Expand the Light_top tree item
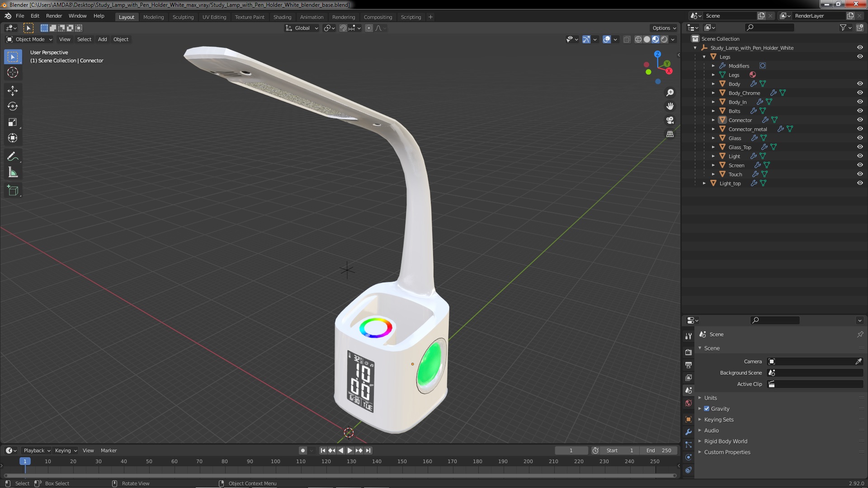Screen dimensions: 868x488 pos(704,183)
